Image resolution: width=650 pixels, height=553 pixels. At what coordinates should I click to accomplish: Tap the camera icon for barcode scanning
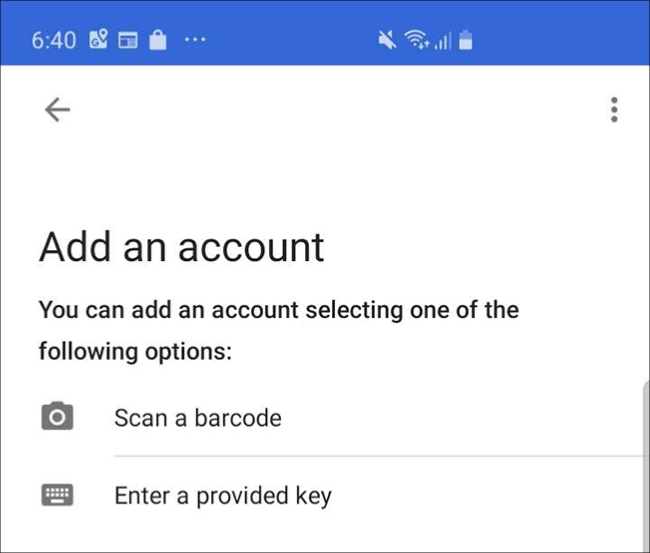57,416
